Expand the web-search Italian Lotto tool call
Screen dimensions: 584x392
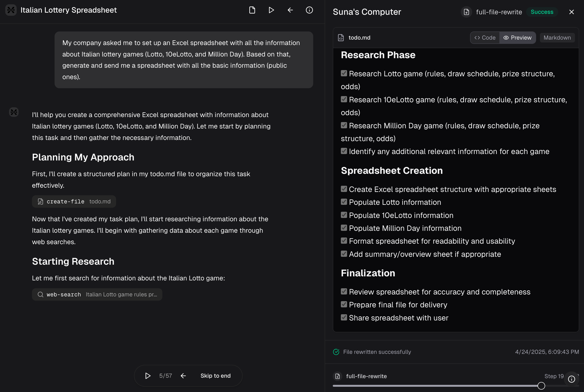(97, 294)
